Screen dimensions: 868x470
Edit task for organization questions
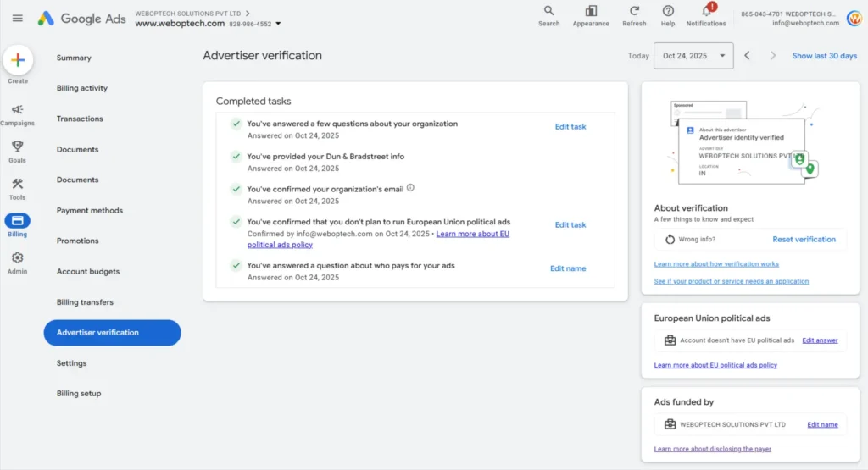tap(570, 127)
